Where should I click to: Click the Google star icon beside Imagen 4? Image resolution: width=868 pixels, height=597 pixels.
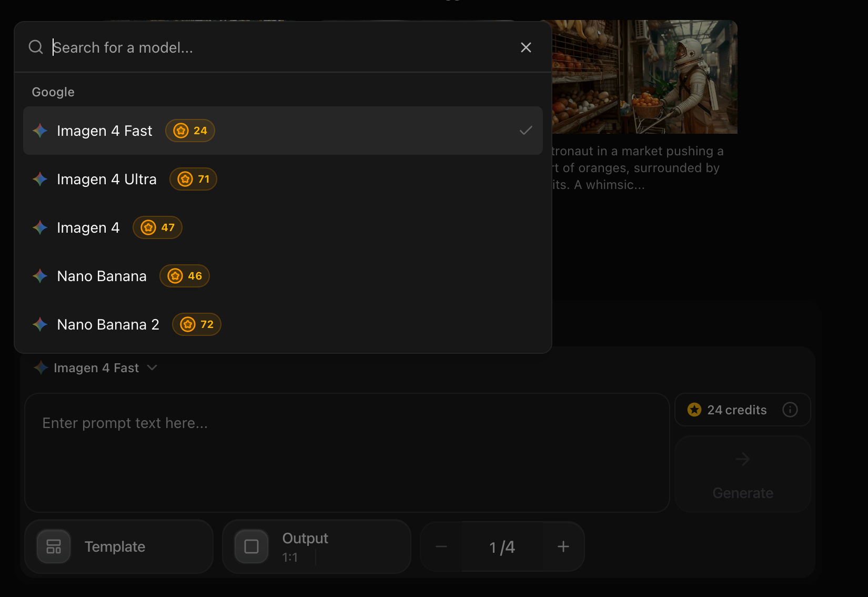click(40, 227)
